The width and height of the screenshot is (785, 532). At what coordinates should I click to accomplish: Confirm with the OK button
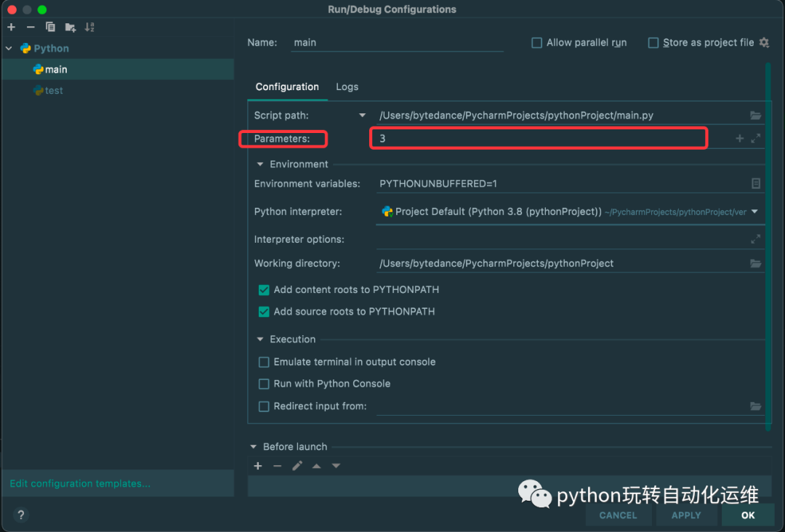(748, 515)
